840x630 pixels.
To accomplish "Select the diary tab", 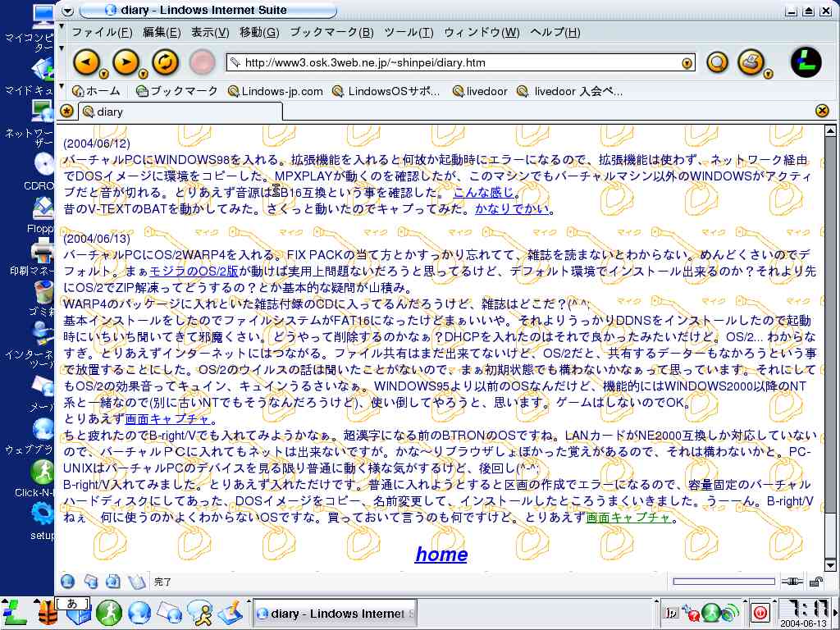I will click(110, 112).
